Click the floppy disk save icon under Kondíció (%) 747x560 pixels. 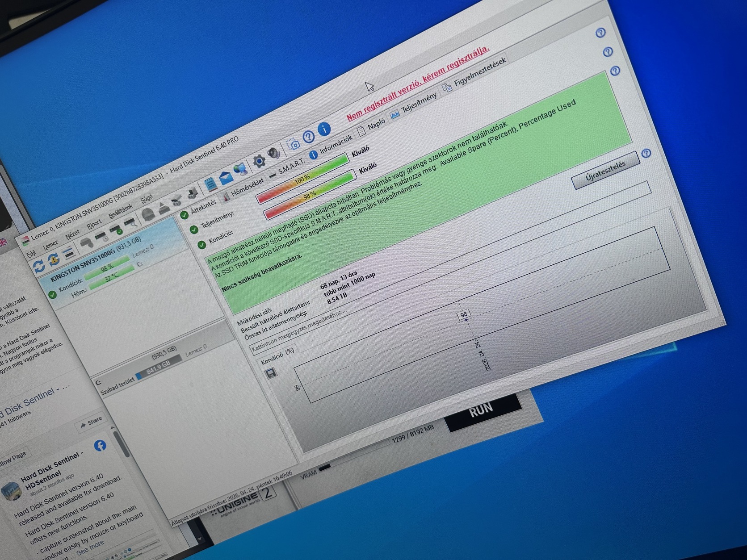click(x=271, y=373)
